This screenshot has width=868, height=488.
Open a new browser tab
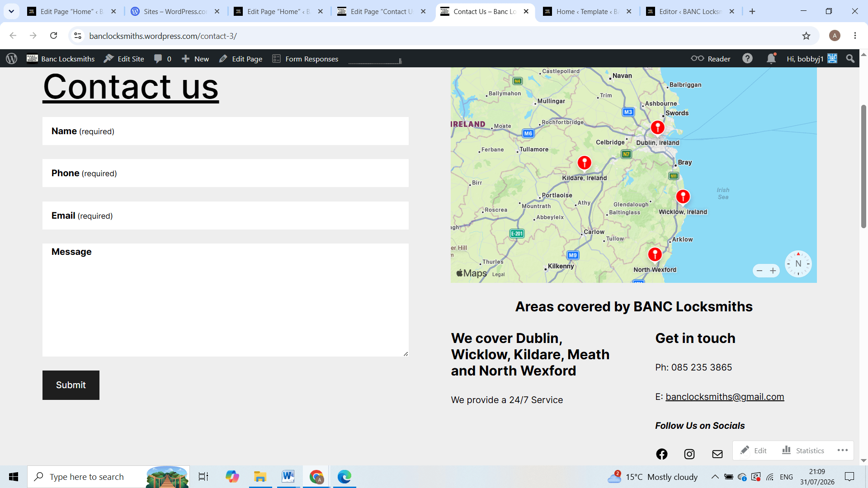click(752, 11)
